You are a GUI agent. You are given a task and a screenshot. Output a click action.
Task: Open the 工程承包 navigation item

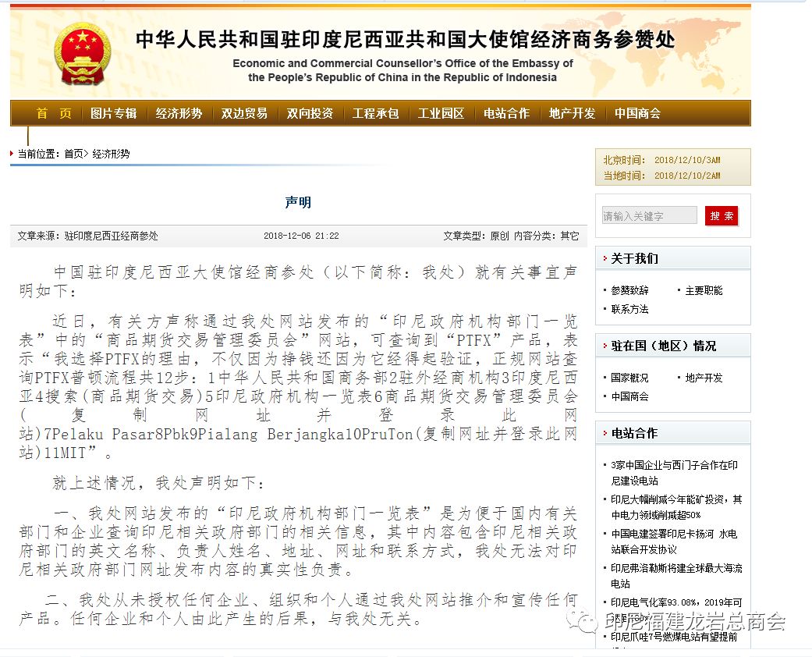pos(375,113)
